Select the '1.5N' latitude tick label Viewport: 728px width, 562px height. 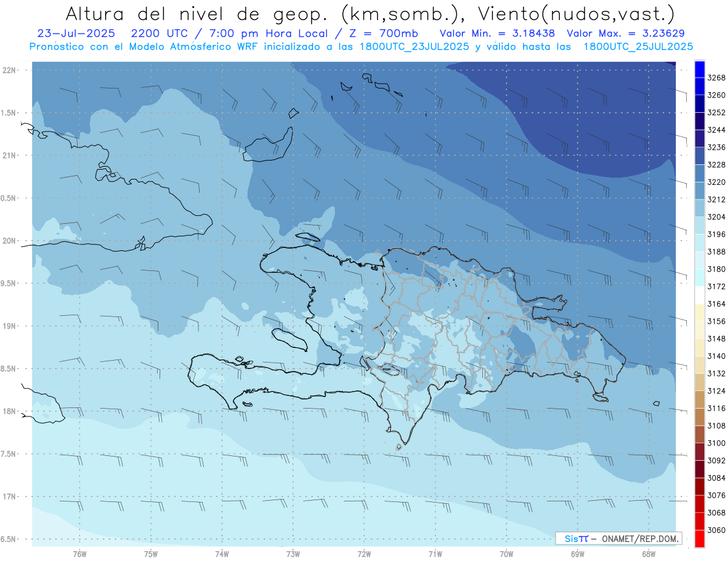click(9, 113)
